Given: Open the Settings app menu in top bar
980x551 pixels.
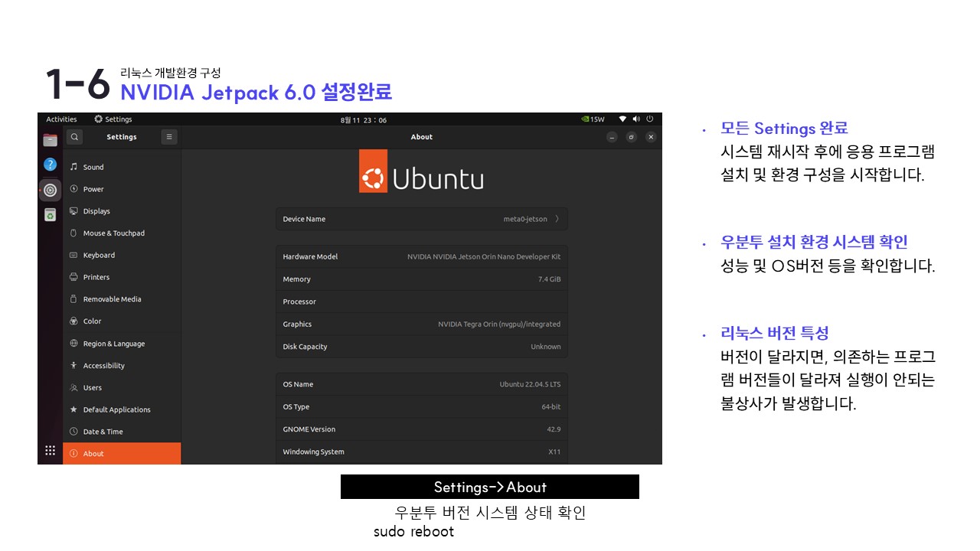Looking at the screenshot, I should 113,119.
